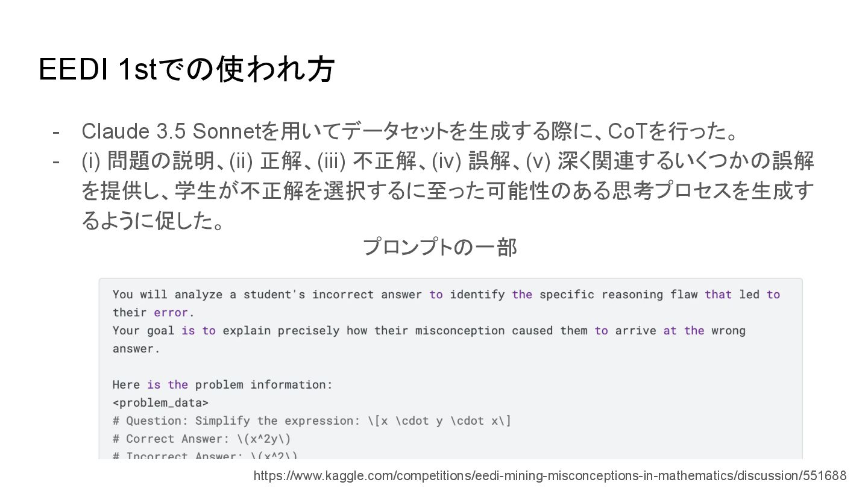Click the second bullet beginning '(i) 問題の説明'
The image size is (868, 488).
448,191
